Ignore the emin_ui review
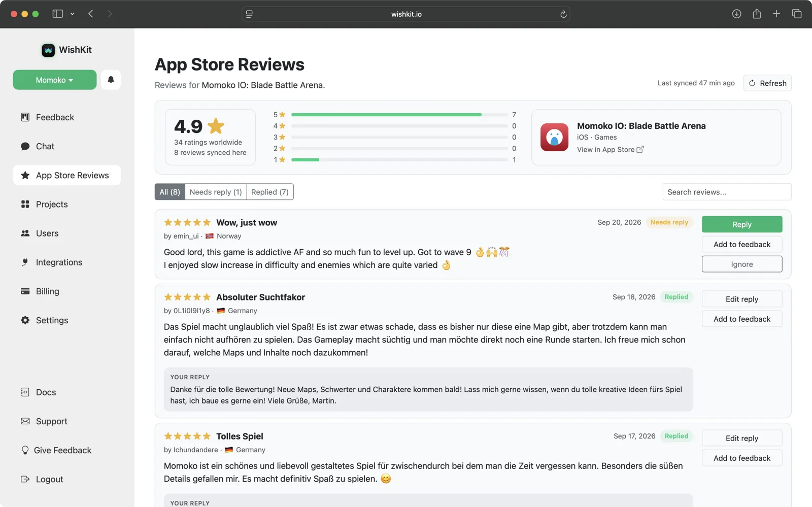 coord(742,264)
